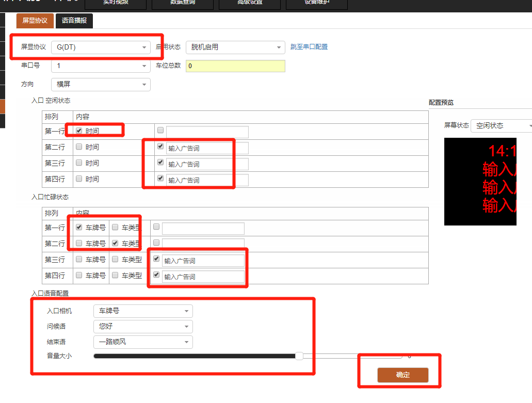Click the empty ad text field in busy 第二行

click(203, 243)
